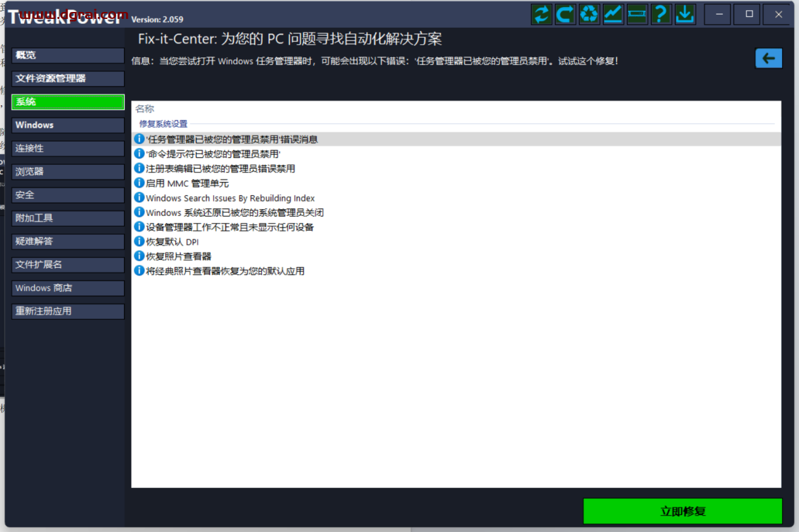
Task: Open the Windows 商店 sidebar section
Action: click(68, 288)
